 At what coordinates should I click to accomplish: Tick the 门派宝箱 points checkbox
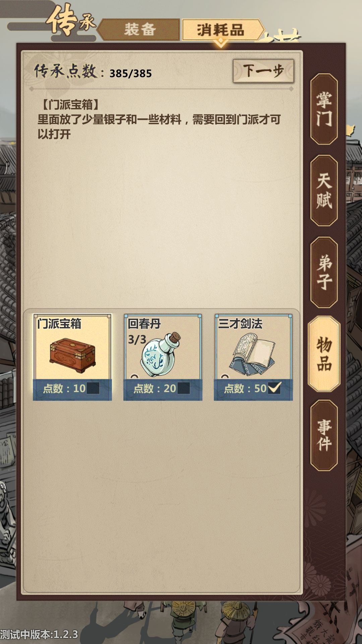[93, 388]
